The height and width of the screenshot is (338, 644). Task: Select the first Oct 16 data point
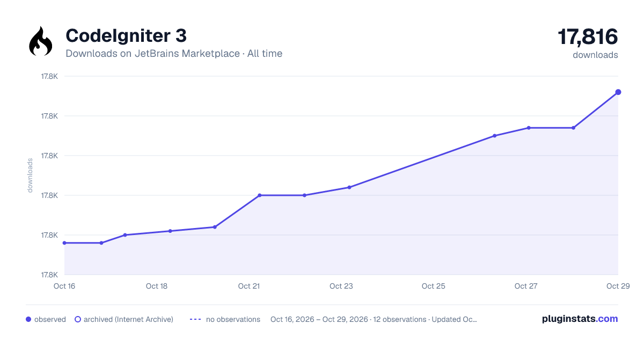(x=64, y=243)
